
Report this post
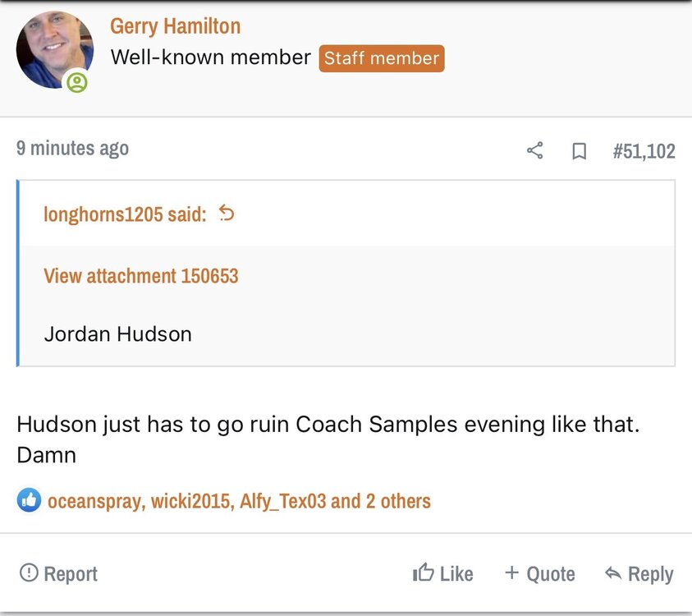[58, 573]
